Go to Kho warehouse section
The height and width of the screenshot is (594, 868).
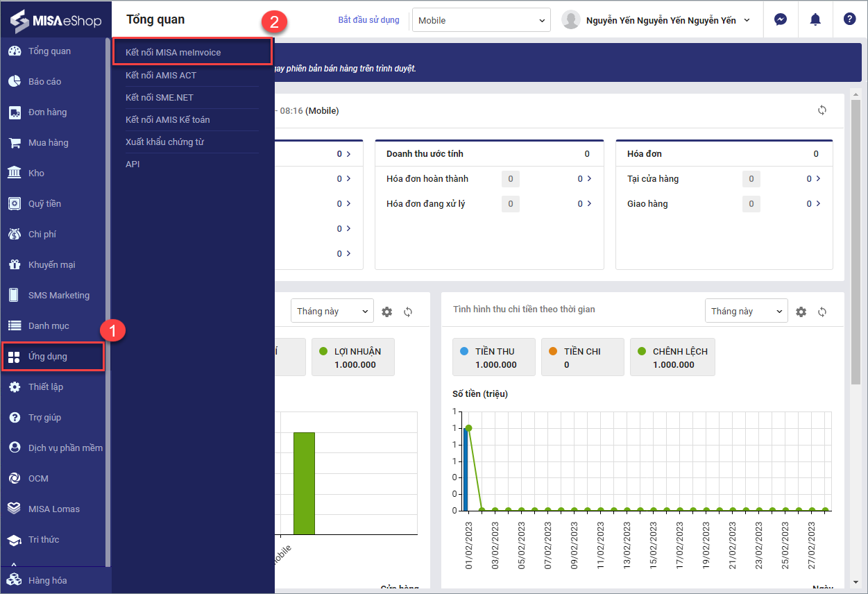click(36, 173)
